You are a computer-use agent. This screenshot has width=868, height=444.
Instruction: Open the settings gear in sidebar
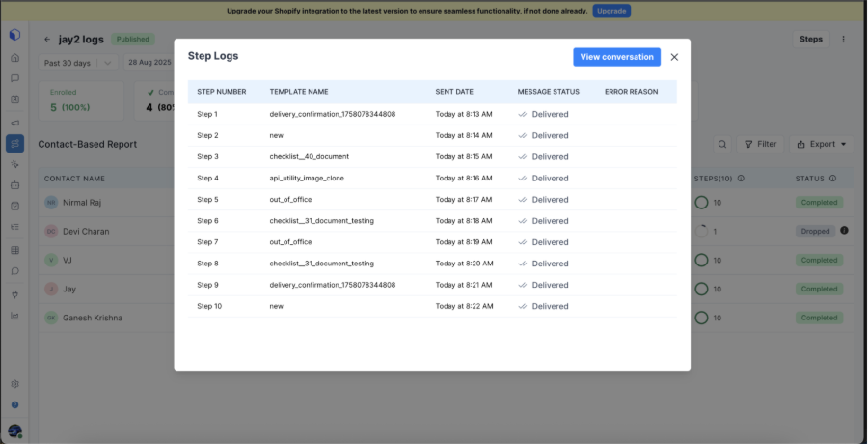14,383
